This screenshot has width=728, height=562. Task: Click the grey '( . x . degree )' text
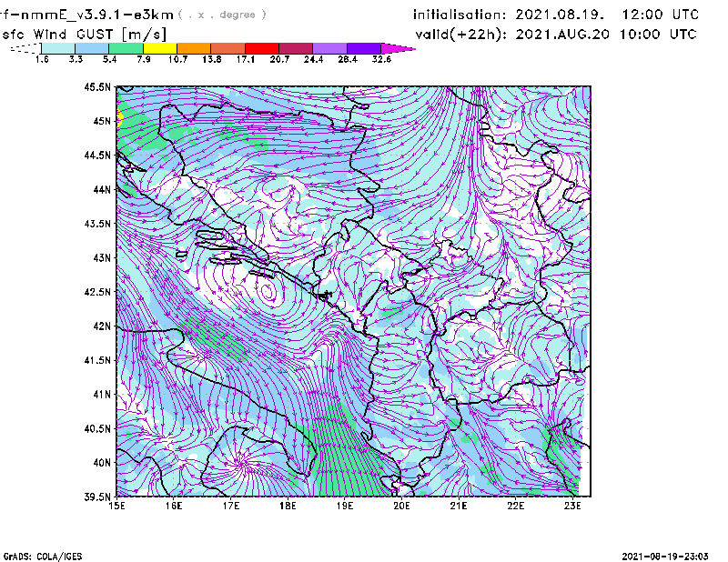pos(222,15)
